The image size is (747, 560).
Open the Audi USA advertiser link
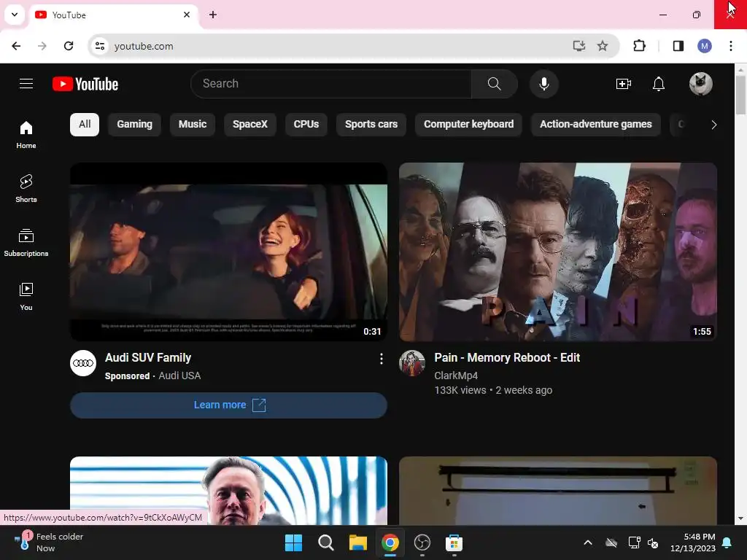[x=179, y=376]
